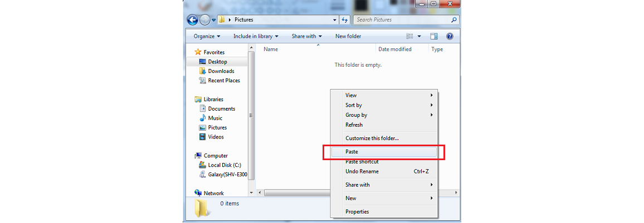The width and height of the screenshot is (644, 223).
Task: Open Music library
Action: click(215, 118)
